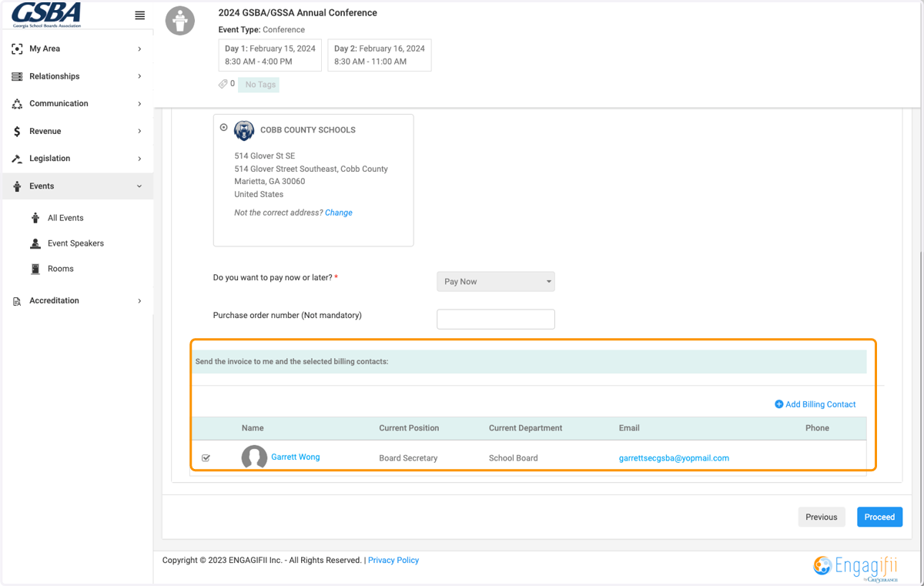
Task: Click the GSBA logo
Action: pyautogui.click(x=46, y=15)
